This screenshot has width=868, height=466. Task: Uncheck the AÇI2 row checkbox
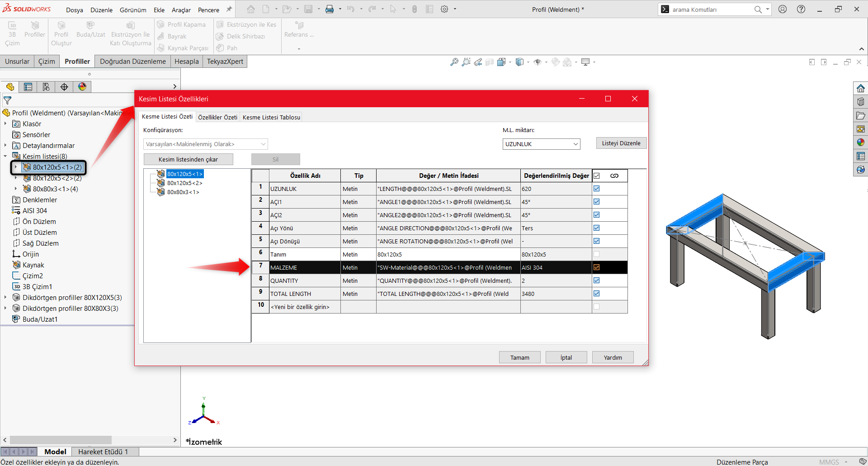[597, 215]
